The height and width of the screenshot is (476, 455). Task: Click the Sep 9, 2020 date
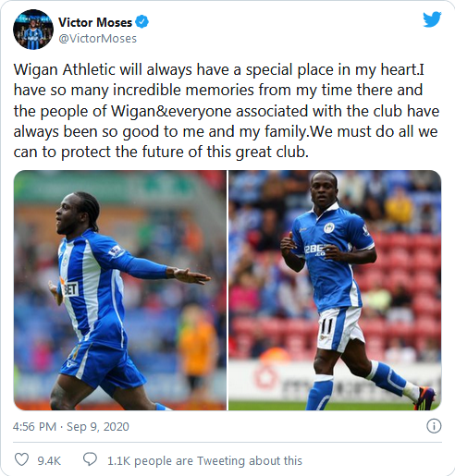point(98,427)
